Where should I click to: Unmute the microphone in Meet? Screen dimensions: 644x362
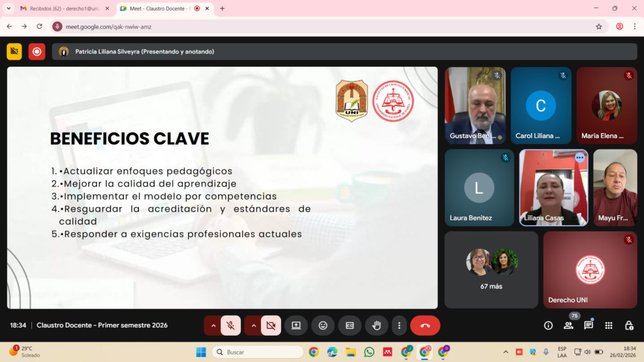(231, 326)
